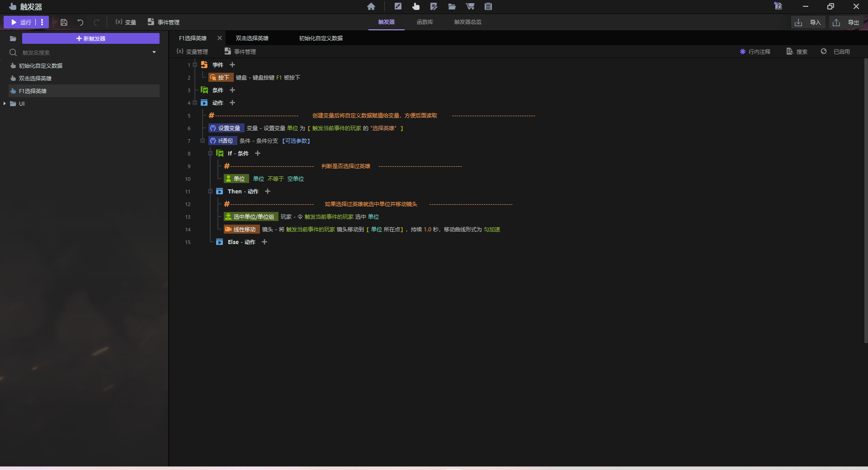Click the import download icon beside 导入
This screenshot has width=868, height=470.
pyautogui.click(x=798, y=23)
